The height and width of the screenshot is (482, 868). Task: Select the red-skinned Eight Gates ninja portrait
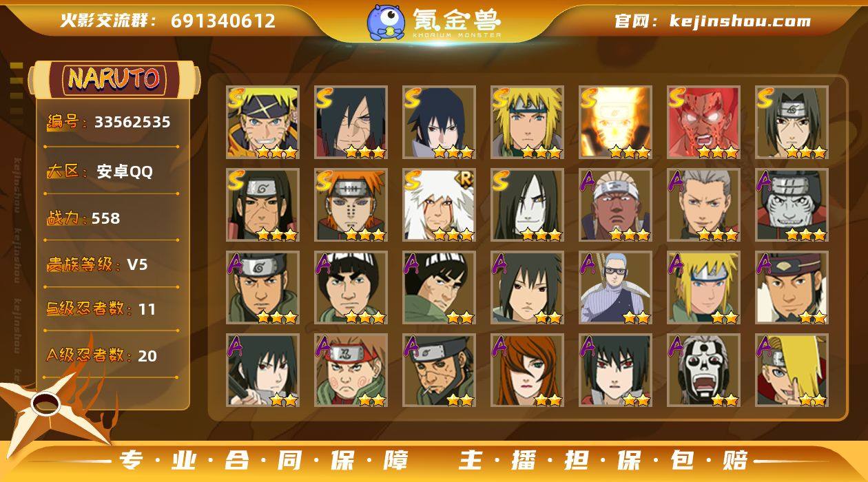click(703, 123)
